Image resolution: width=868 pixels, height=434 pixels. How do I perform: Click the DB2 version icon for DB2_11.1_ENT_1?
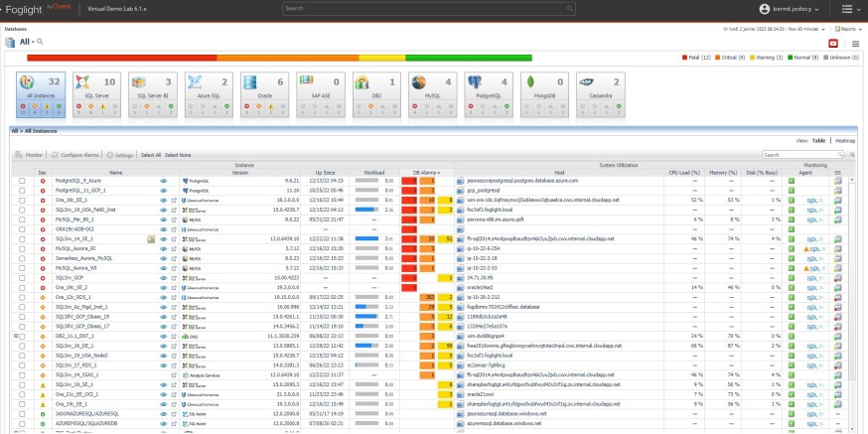pyautogui.click(x=186, y=336)
